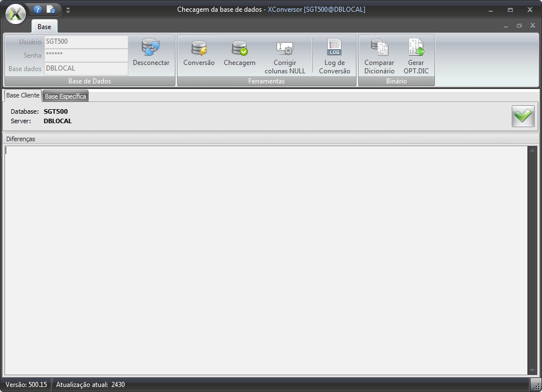Viewport: 542px width, 392px height.
Task: Launch the Conversão tool
Action: coord(199,53)
